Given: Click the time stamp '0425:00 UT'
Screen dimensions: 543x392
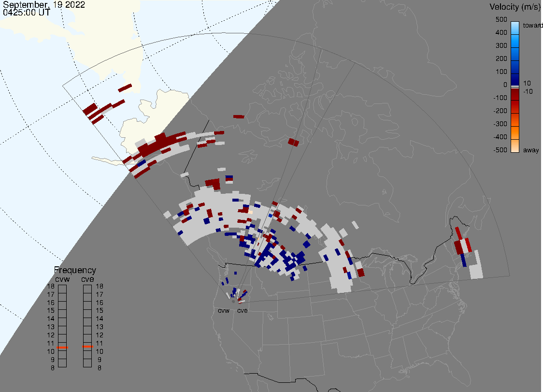Looking at the screenshot, I should [x=26, y=13].
